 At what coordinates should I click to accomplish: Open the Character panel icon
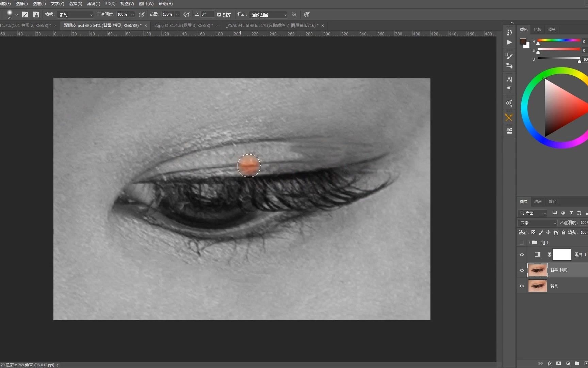tap(509, 79)
